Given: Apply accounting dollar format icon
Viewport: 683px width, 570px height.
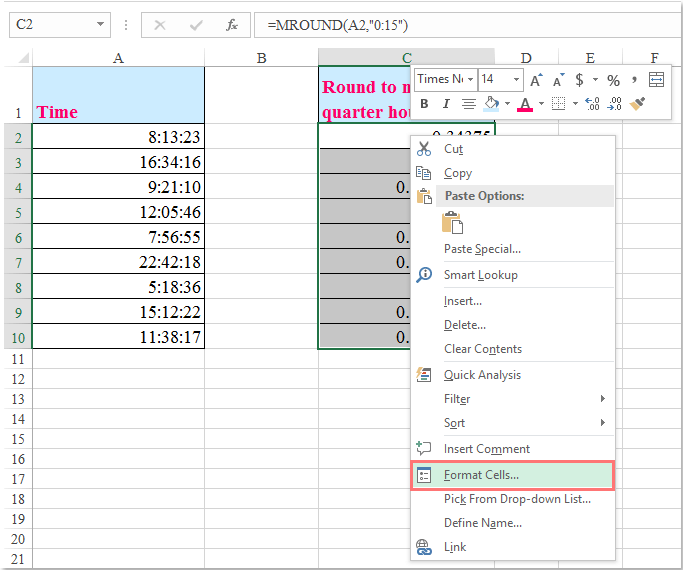Looking at the screenshot, I should click(x=579, y=80).
